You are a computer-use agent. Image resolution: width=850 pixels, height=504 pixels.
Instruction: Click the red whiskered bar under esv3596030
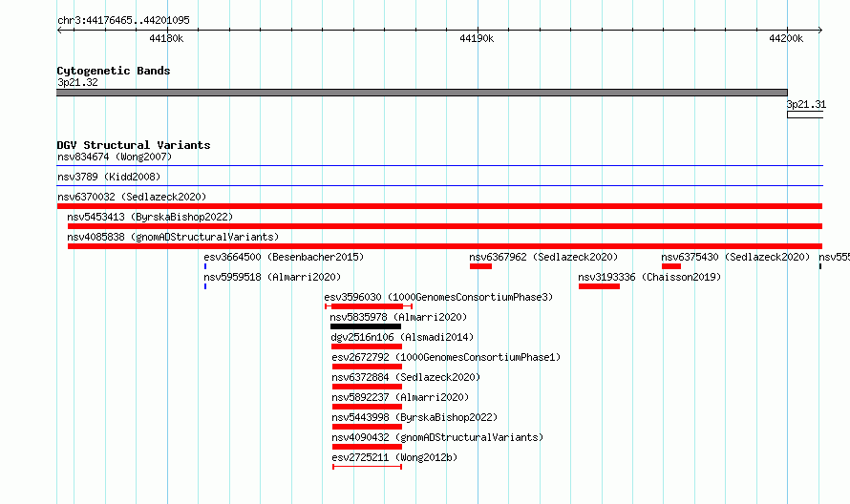click(369, 306)
